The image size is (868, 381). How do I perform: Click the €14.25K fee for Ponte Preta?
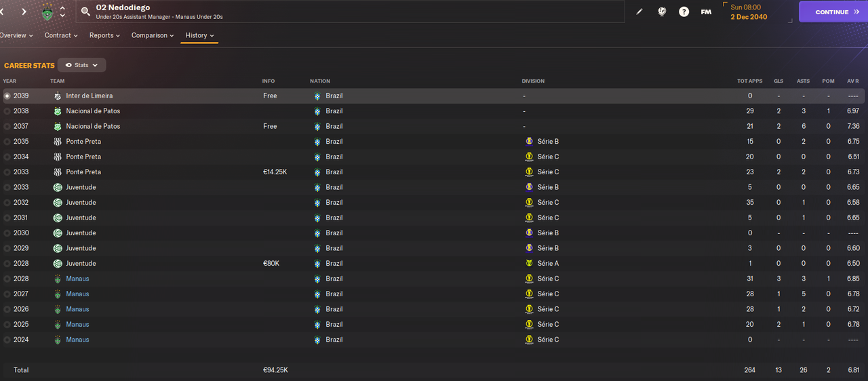pyautogui.click(x=275, y=172)
